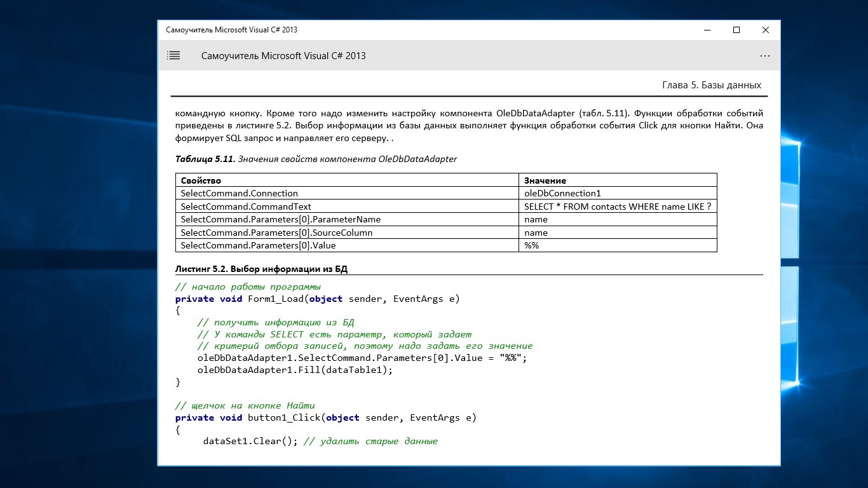
Task: Click the window title in the title bar
Action: pyautogui.click(x=231, y=30)
